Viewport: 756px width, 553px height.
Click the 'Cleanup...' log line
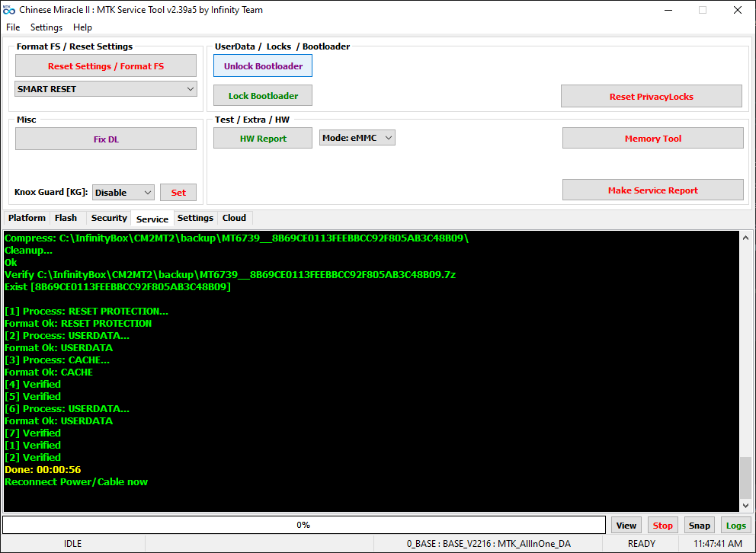tap(28, 251)
